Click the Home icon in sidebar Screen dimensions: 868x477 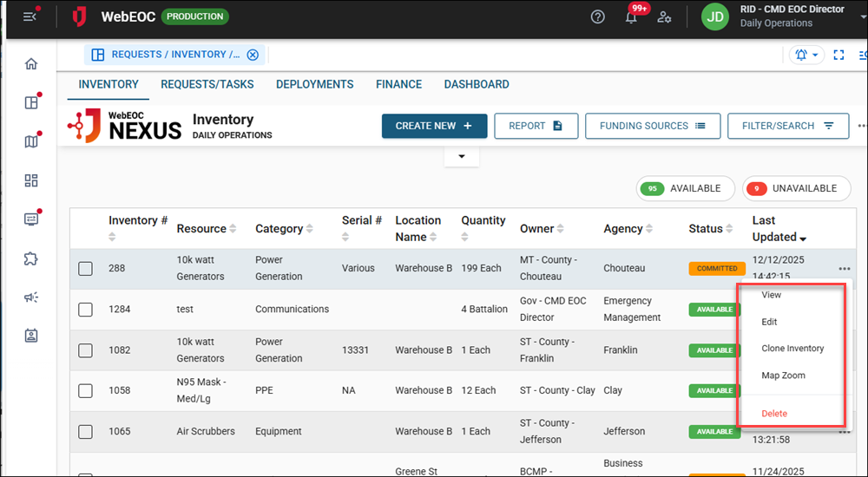[x=31, y=63]
